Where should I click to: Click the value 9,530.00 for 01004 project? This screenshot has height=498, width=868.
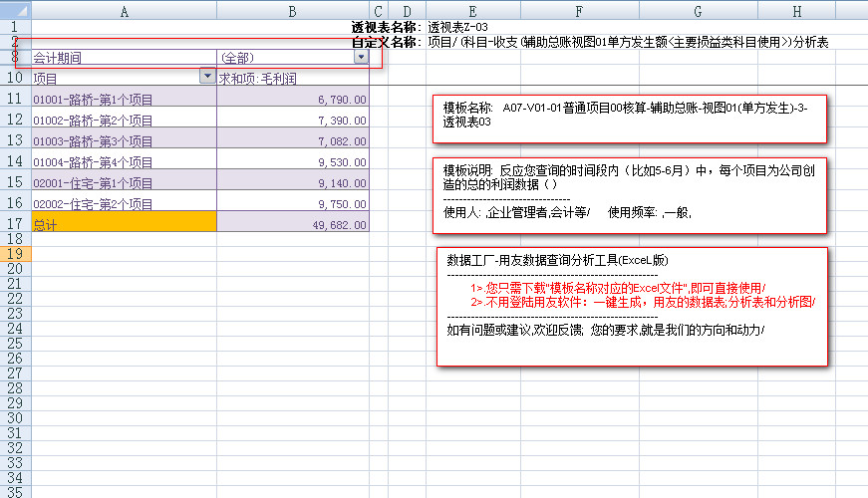point(292,162)
